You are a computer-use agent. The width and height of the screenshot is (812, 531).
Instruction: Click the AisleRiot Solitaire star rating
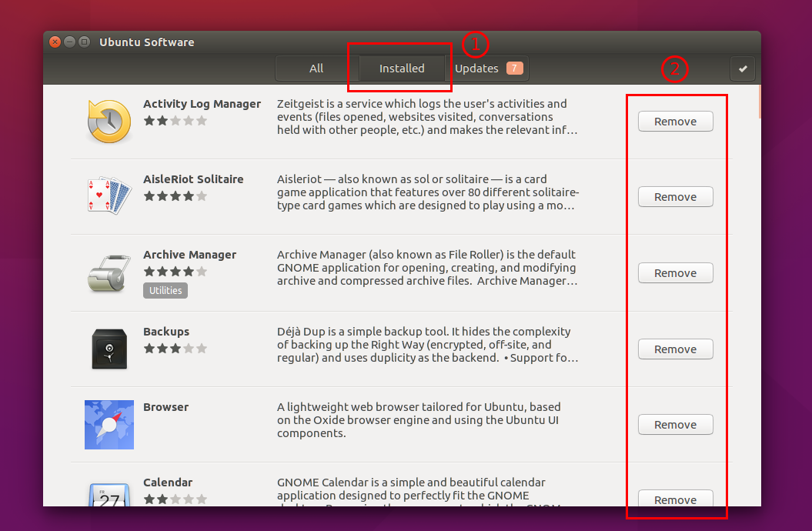(175, 196)
